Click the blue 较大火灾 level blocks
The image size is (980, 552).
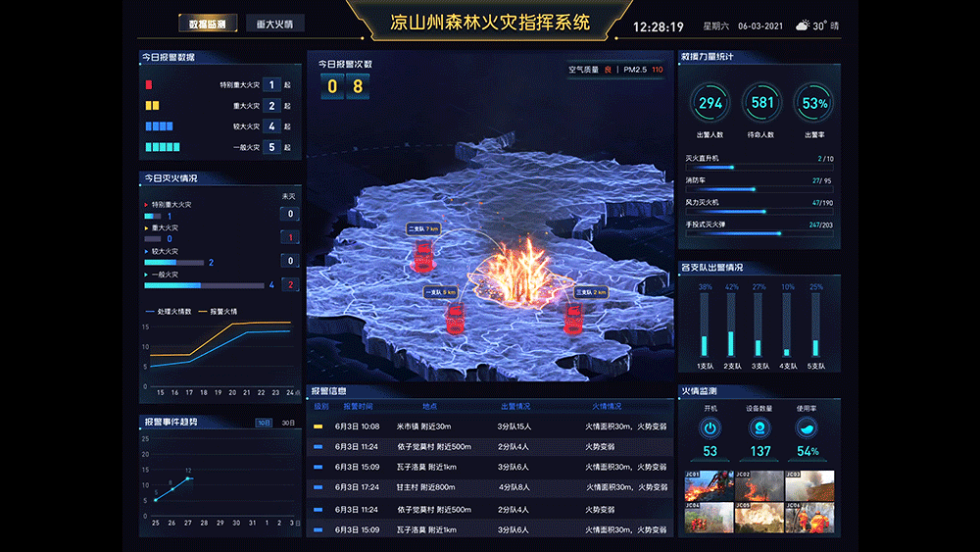[159, 126]
